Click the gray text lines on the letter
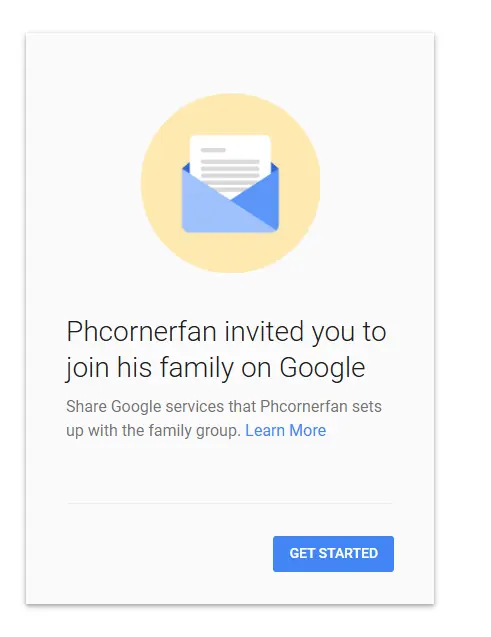 (230, 168)
